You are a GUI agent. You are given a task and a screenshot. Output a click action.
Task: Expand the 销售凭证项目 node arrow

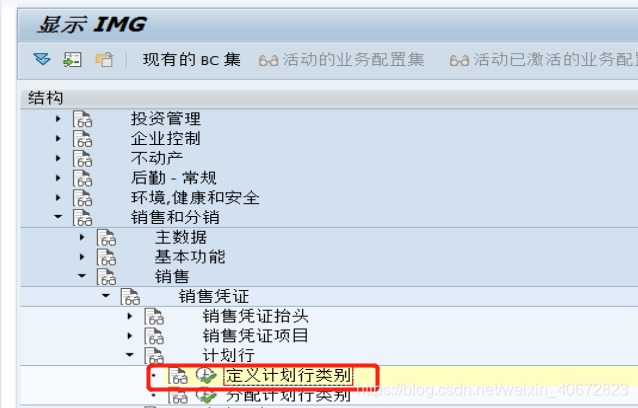pos(130,336)
